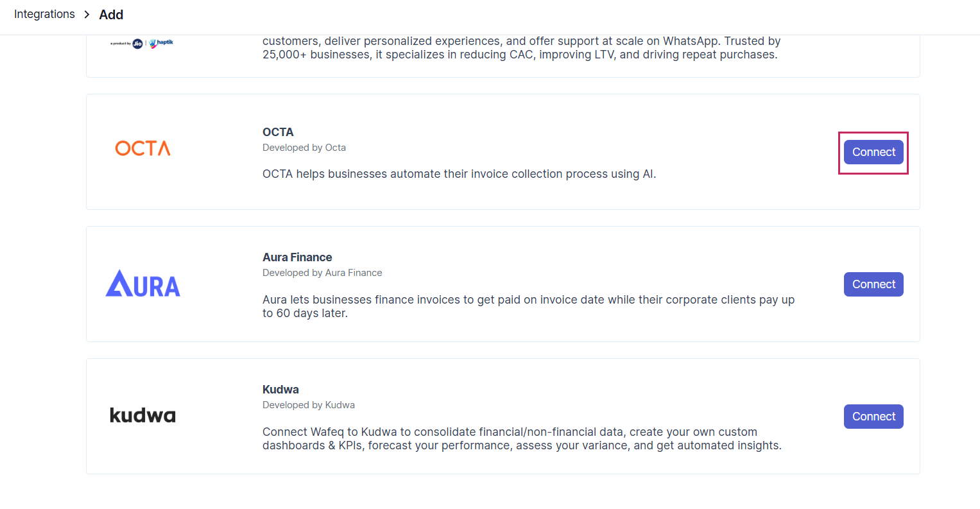The height and width of the screenshot is (509, 980).
Task: Connect the Aura Finance integration
Action: click(873, 284)
